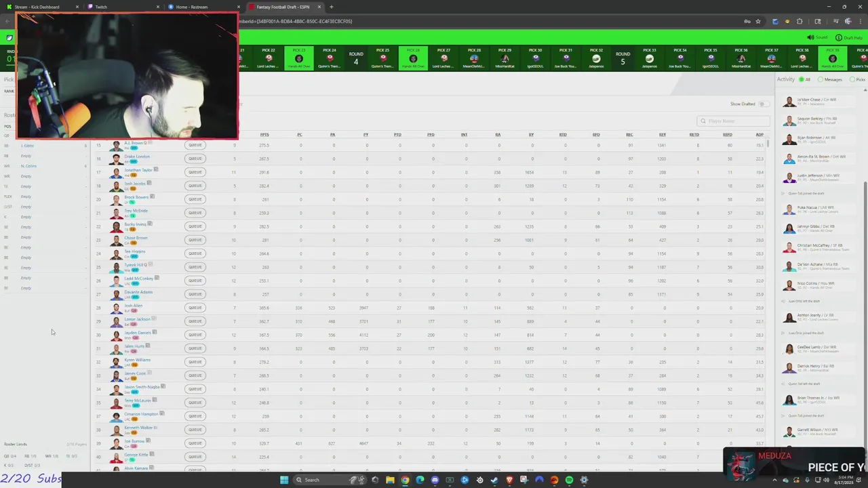The image size is (868, 488).
Task: Open Spotify from the taskbar
Action: click(x=569, y=480)
